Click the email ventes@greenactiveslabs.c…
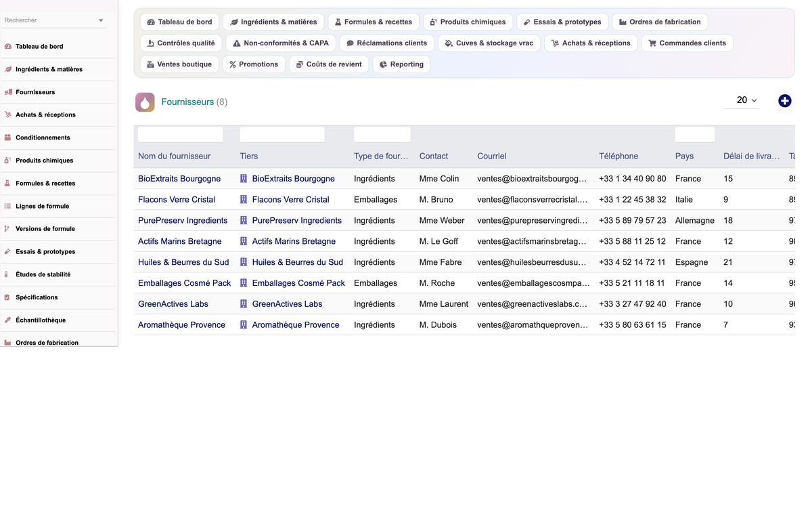 (532, 304)
